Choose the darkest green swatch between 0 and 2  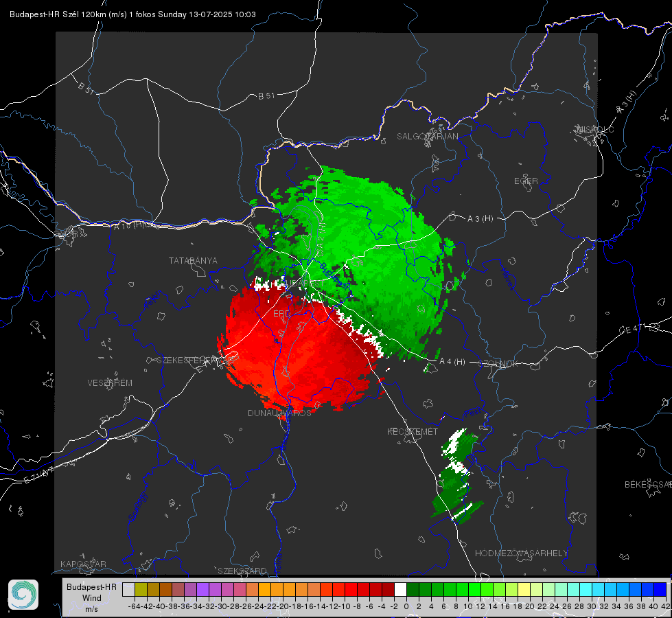click(413, 589)
